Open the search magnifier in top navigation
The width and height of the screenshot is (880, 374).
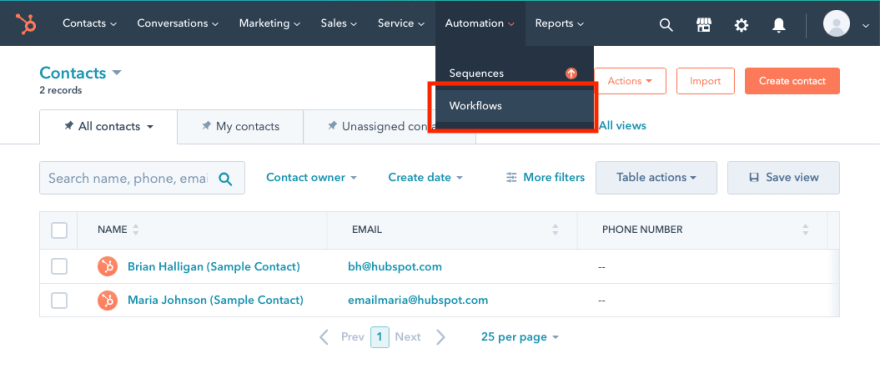[x=666, y=25]
